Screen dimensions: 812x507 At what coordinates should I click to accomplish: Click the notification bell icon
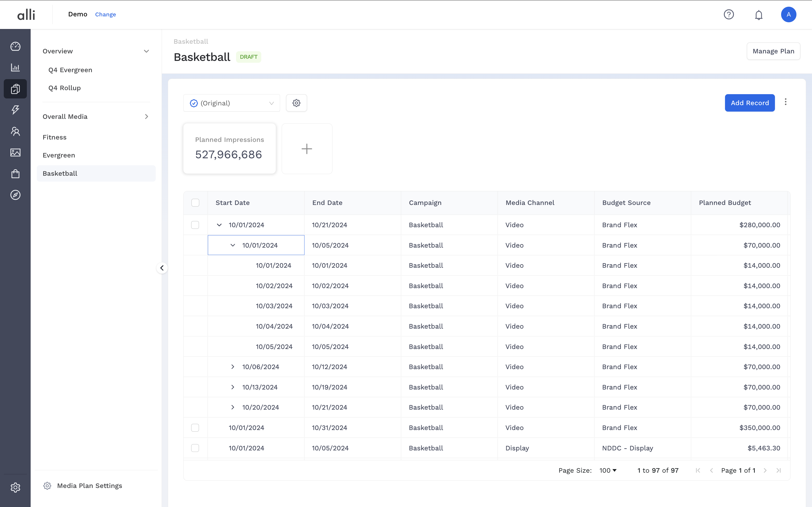(759, 15)
